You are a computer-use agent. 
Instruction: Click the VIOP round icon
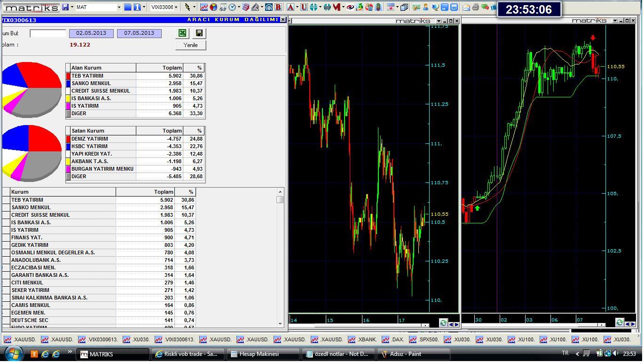(327, 7)
